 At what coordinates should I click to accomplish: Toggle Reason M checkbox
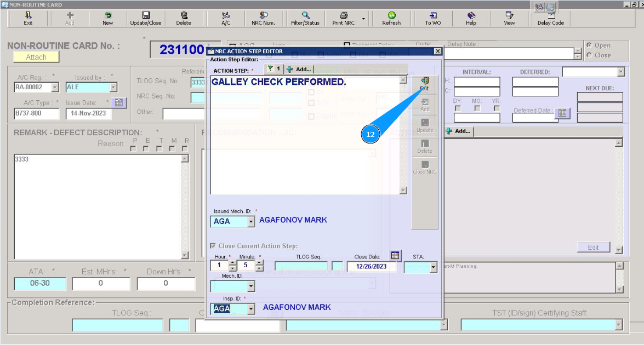coord(172,148)
